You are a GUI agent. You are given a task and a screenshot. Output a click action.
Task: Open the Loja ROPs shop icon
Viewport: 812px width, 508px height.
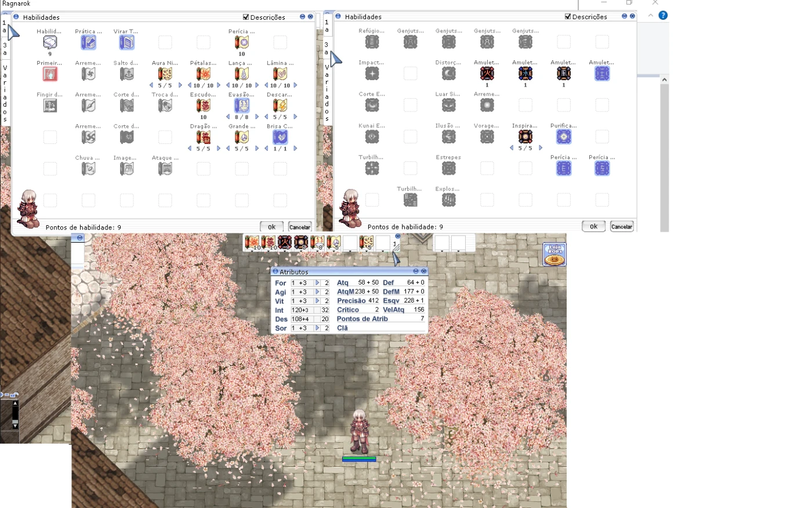[554, 254]
